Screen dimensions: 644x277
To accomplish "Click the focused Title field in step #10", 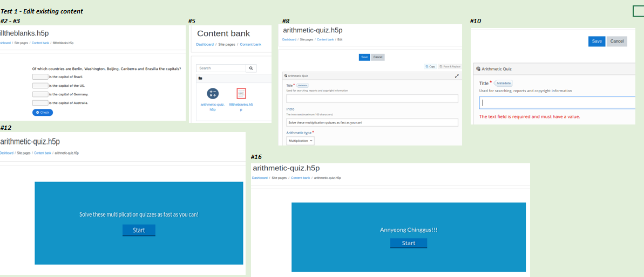I will tap(557, 103).
